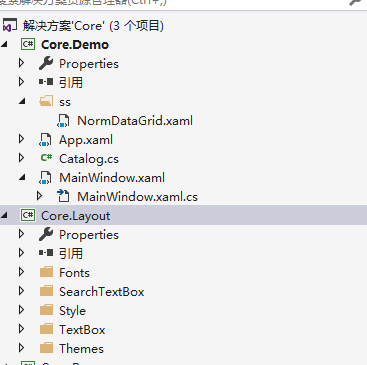Screen dimensions: 367x365
Task: Collapse the Core.Demo project node
Action: 4,44
